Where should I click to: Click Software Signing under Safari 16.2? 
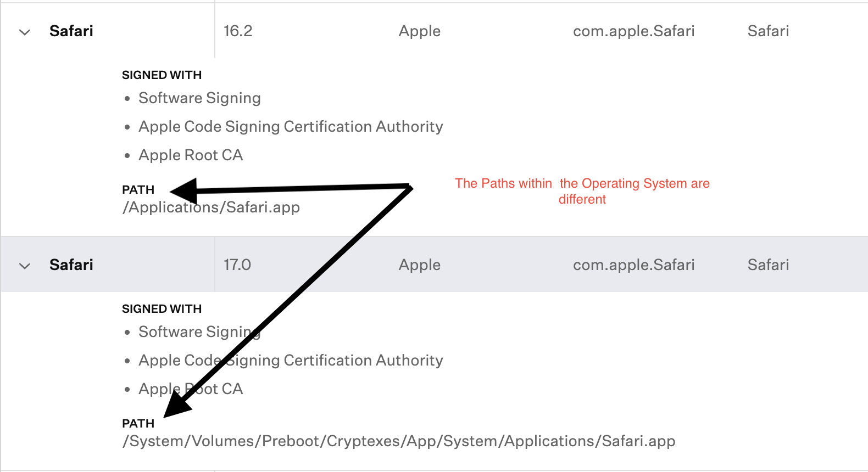coord(199,98)
